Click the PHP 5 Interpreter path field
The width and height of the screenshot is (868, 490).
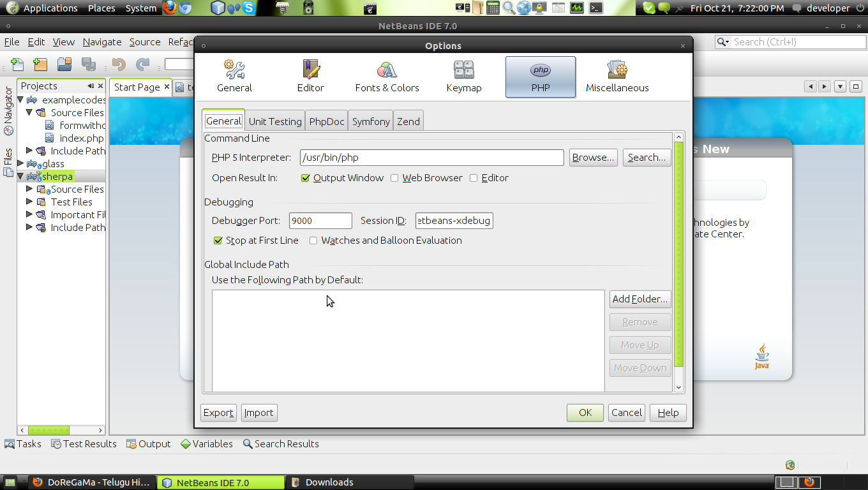432,158
